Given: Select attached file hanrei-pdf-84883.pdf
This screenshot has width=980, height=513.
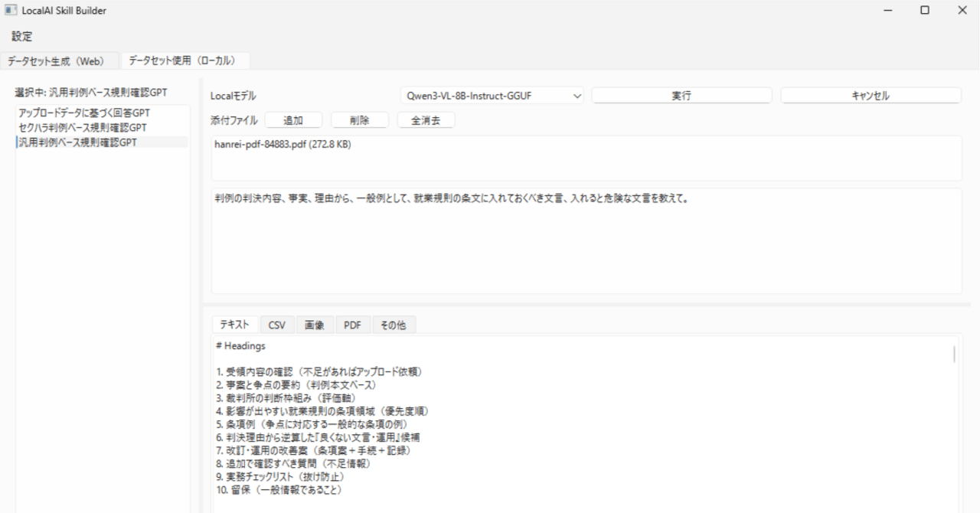Looking at the screenshot, I should pyautogui.click(x=283, y=145).
